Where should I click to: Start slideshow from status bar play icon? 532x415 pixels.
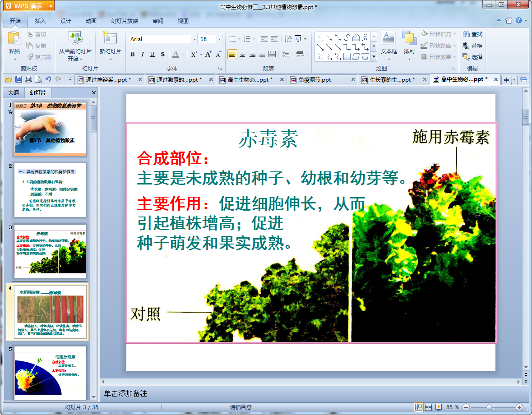coord(438,407)
